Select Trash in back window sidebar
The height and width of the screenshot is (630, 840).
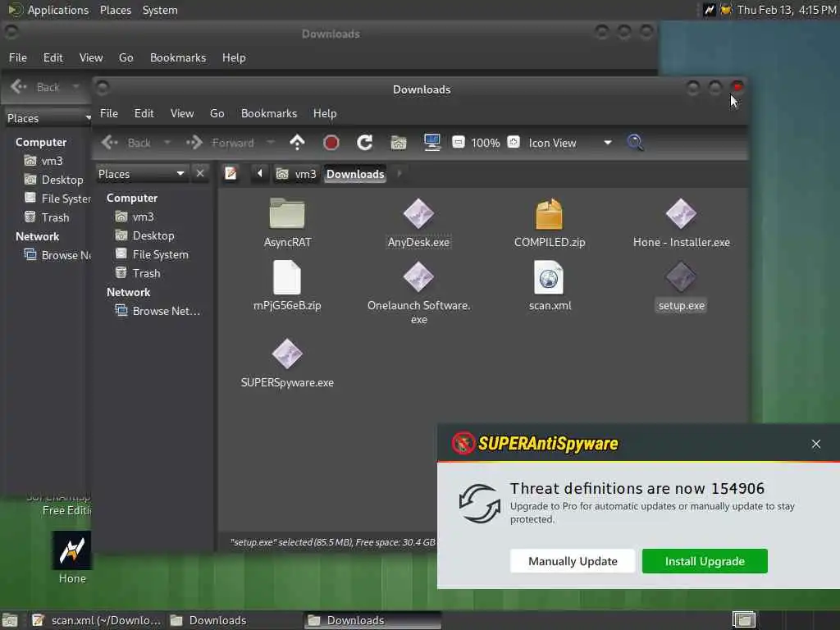coord(47,217)
